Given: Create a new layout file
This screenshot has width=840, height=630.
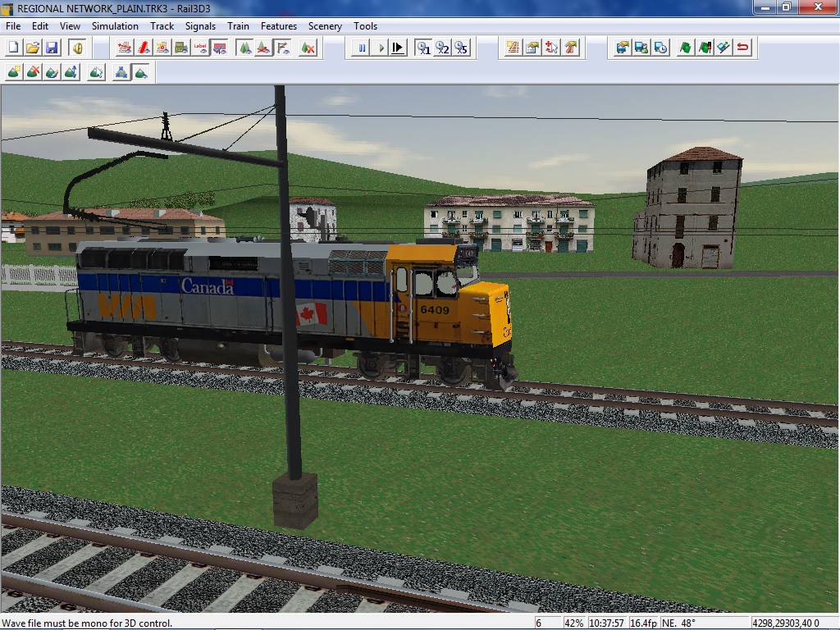Looking at the screenshot, I should click(13, 48).
